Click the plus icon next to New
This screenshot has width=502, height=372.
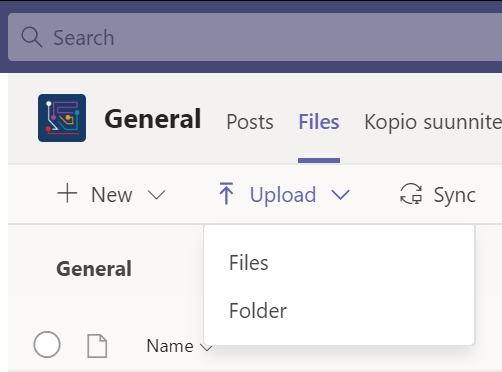[67, 193]
